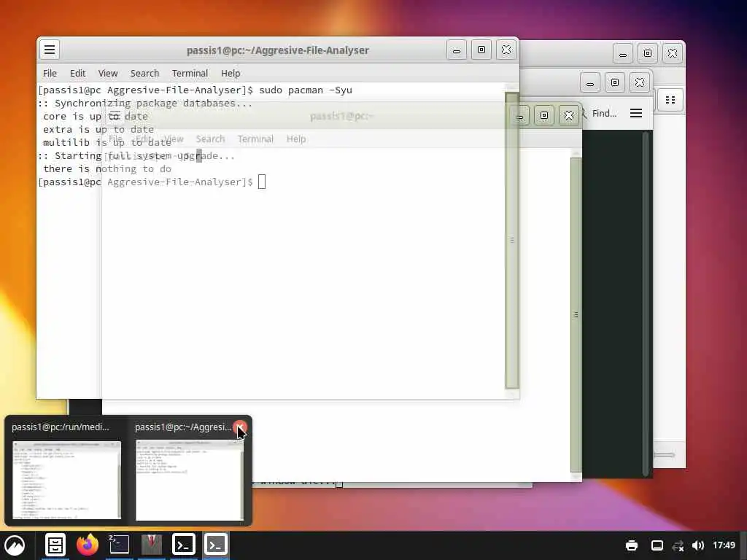The width and height of the screenshot is (747, 560).
Task: Open the display tray icon
Action: click(x=657, y=545)
